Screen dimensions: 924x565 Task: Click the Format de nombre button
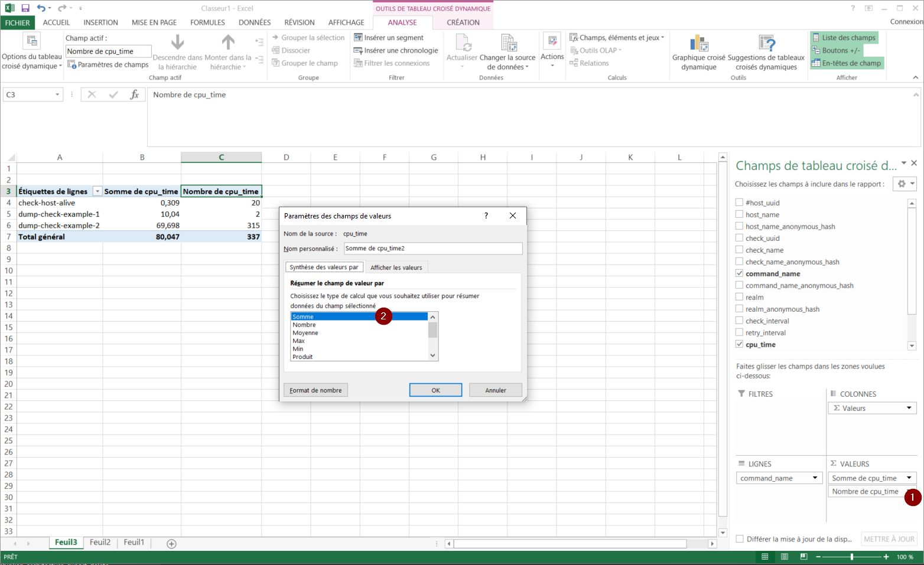315,390
